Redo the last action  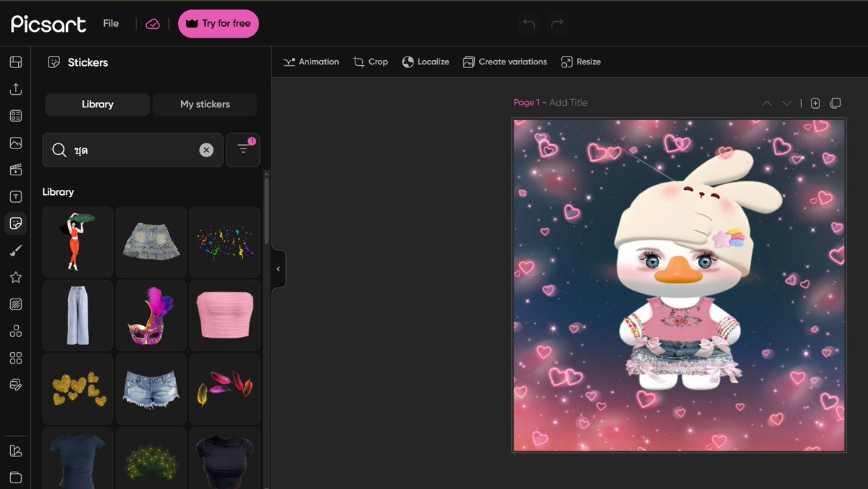(557, 23)
